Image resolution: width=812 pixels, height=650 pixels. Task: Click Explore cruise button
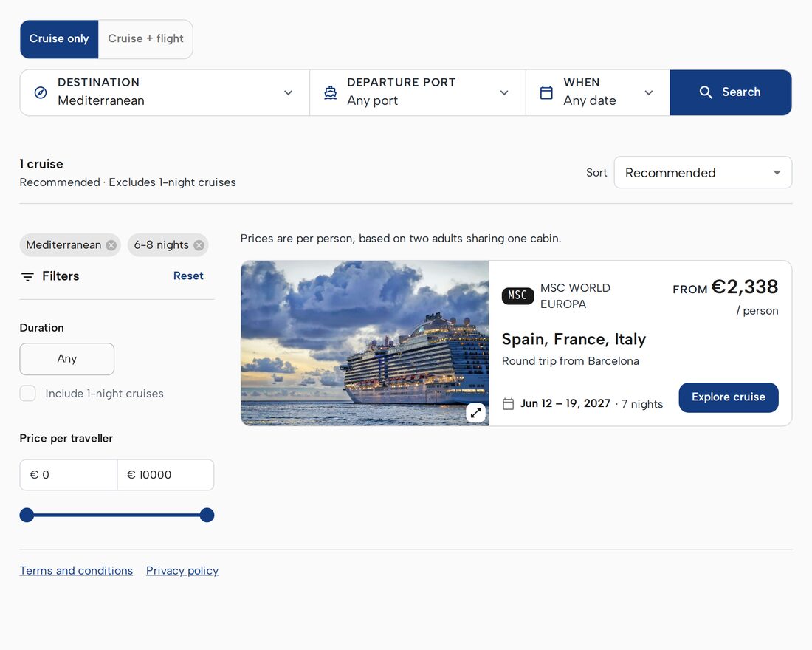pyautogui.click(x=728, y=397)
